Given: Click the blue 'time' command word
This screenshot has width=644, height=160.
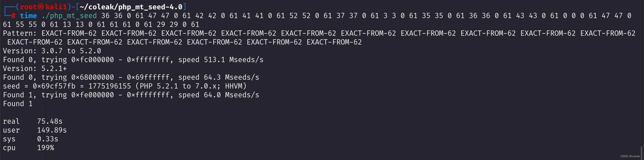Looking at the screenshot, I should (28, 16).
